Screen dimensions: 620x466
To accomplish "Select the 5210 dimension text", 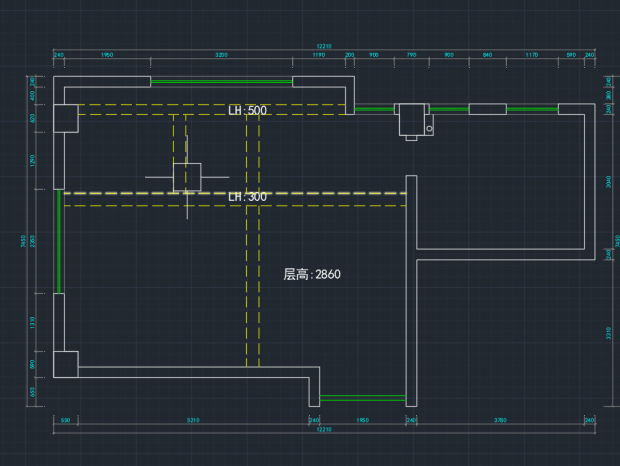I will pyautogui.click(x=193, y=420).
